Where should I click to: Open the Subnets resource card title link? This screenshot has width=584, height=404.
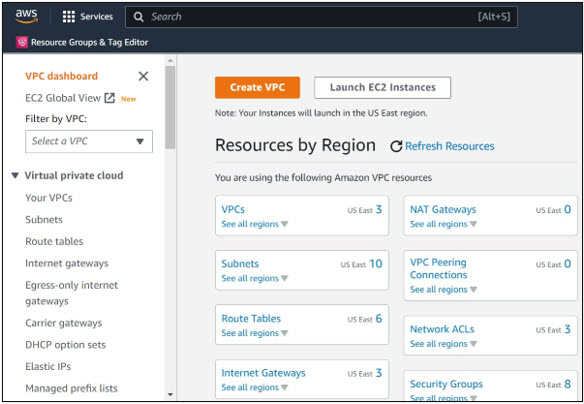point(240,264)
